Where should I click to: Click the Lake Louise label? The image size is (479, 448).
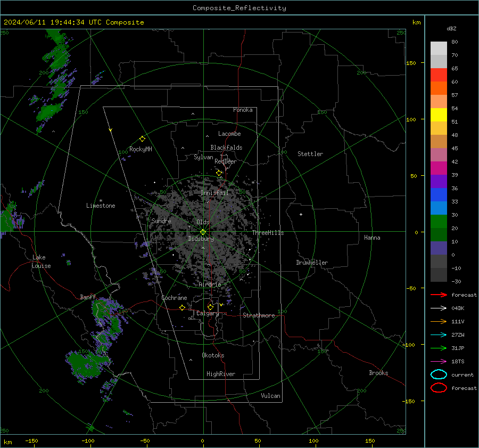[41, 262]
